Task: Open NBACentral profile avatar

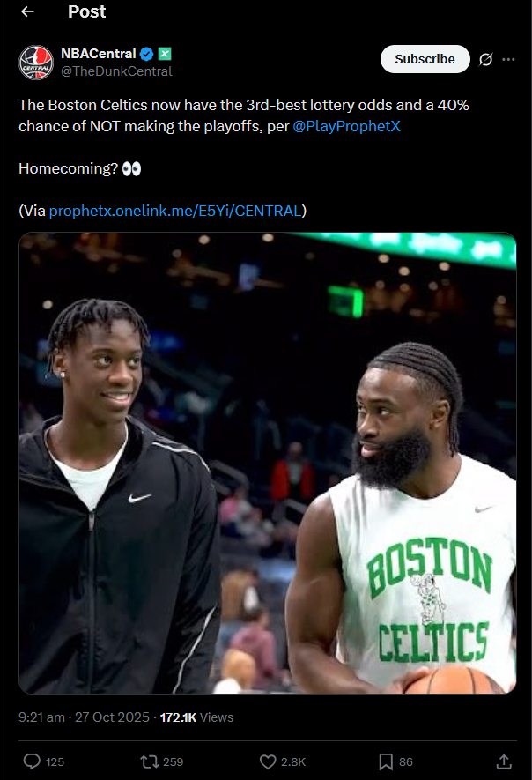Action: [x=36, y=63]
